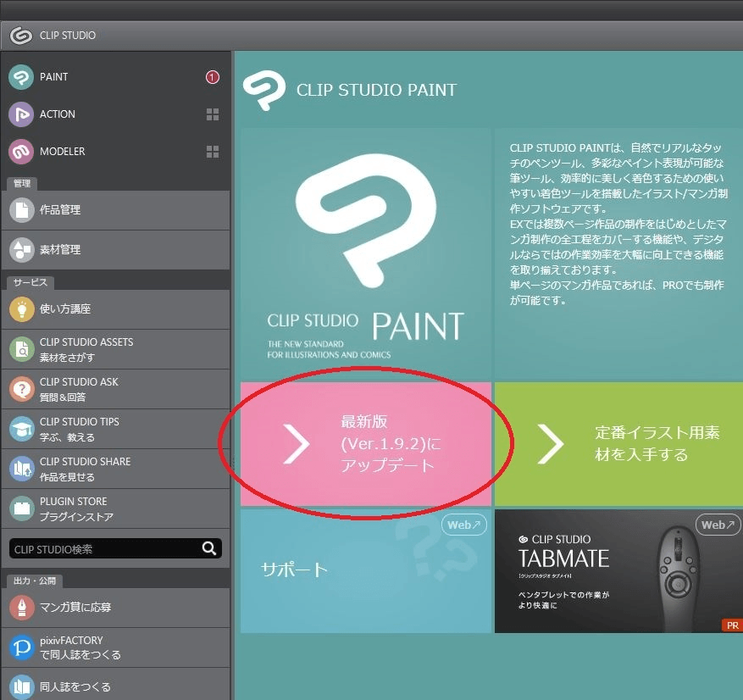Click the 管理 section header
This screenshot has height=700, width=743.
pyautogui.click(x=22, y=184)
